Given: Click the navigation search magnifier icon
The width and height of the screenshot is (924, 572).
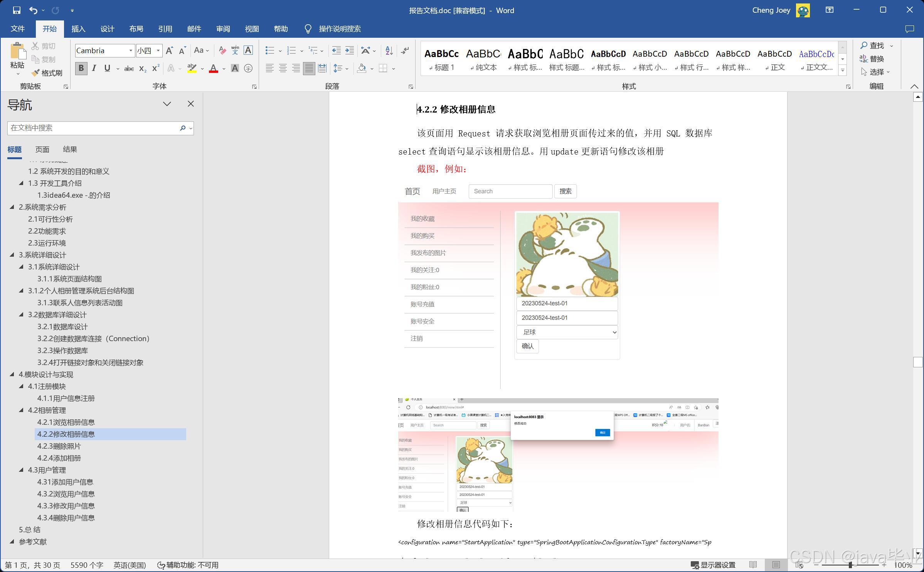Looking at the screenshot, I should 183,128.
